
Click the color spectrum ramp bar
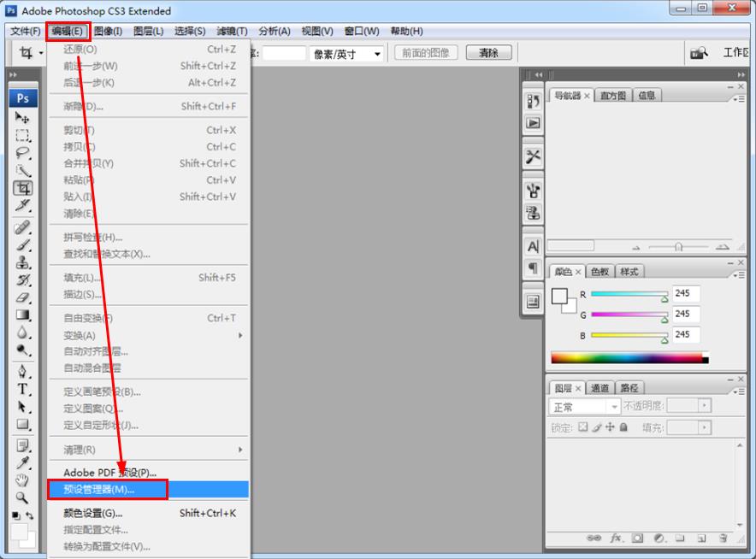(627, 357)
